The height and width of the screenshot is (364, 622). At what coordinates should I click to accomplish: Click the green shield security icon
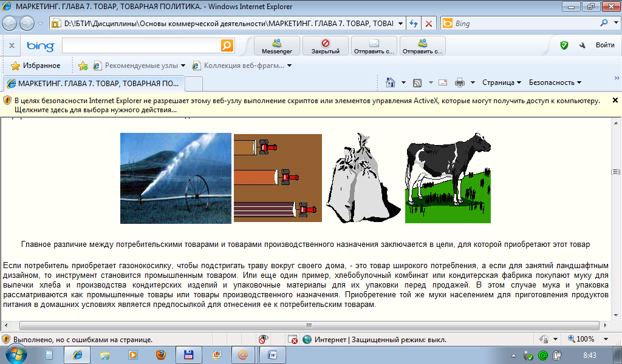[564, 45]
